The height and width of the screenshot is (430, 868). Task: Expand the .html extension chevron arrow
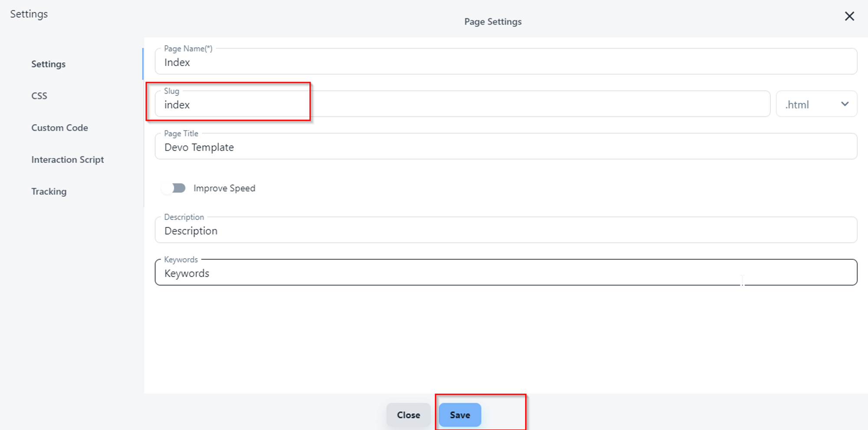coord(845,104)
